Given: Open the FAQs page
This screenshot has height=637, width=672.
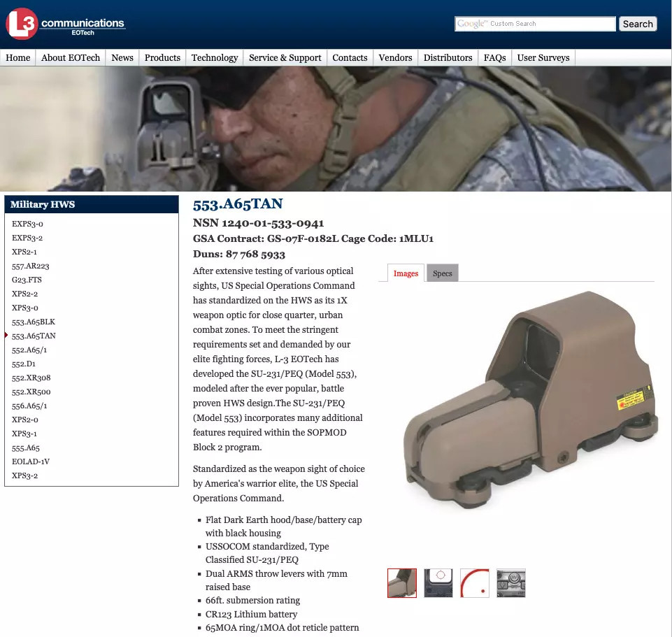Looking at the screenshot, I should point(494,58).
